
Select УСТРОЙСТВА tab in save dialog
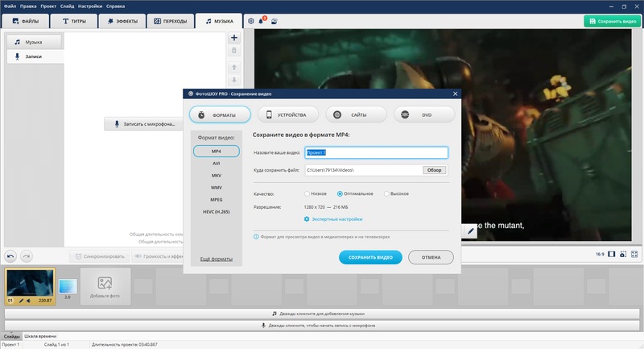pos(288,114)
